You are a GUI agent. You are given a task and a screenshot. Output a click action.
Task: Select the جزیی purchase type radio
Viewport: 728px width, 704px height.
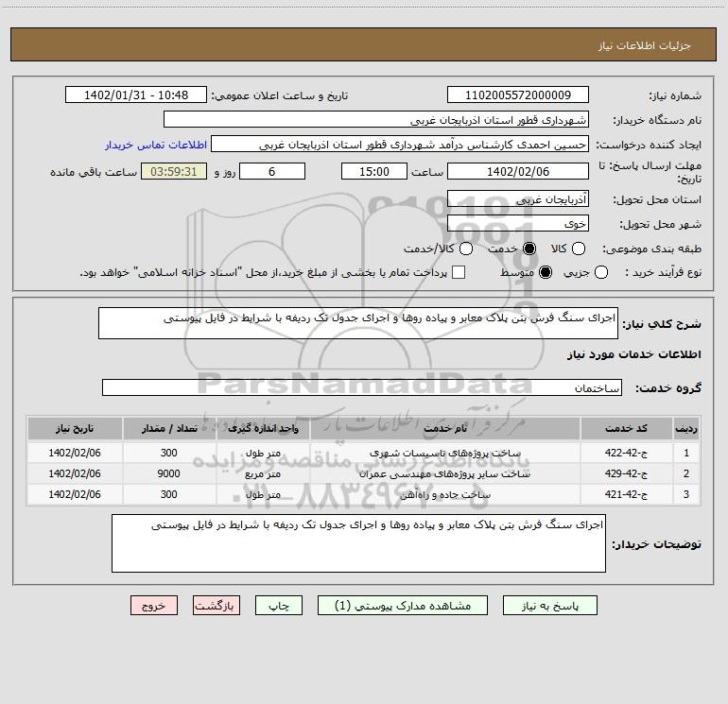(601, 272)
